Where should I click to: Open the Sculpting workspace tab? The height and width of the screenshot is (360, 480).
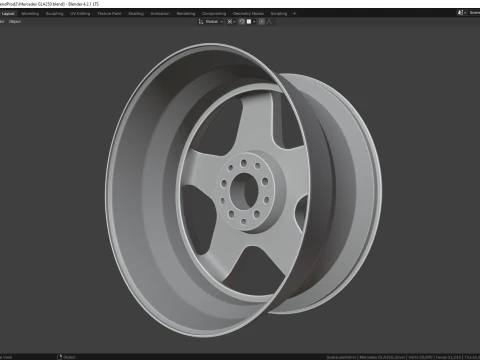[54, 14]
